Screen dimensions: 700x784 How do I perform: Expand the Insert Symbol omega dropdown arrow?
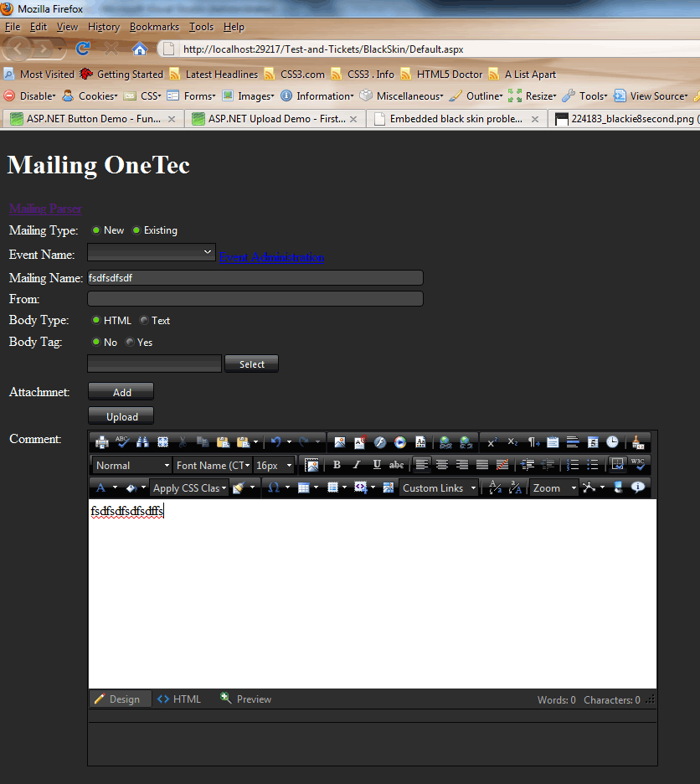(x=287, y=487)
